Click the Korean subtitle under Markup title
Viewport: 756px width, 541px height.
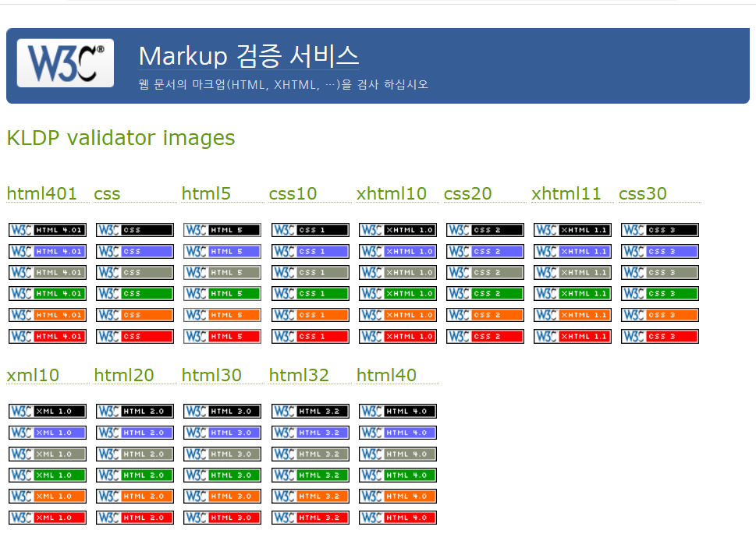point(283,85)
